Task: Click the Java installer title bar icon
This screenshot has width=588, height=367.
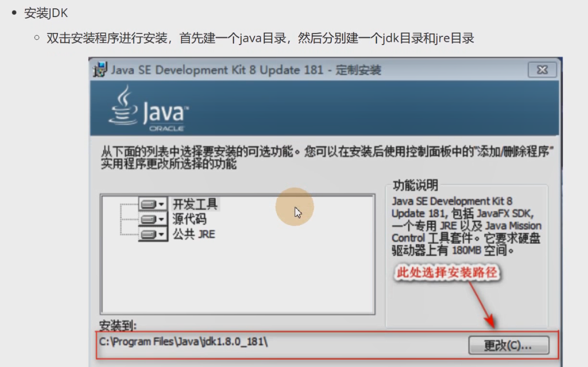Action: (100, 70)
